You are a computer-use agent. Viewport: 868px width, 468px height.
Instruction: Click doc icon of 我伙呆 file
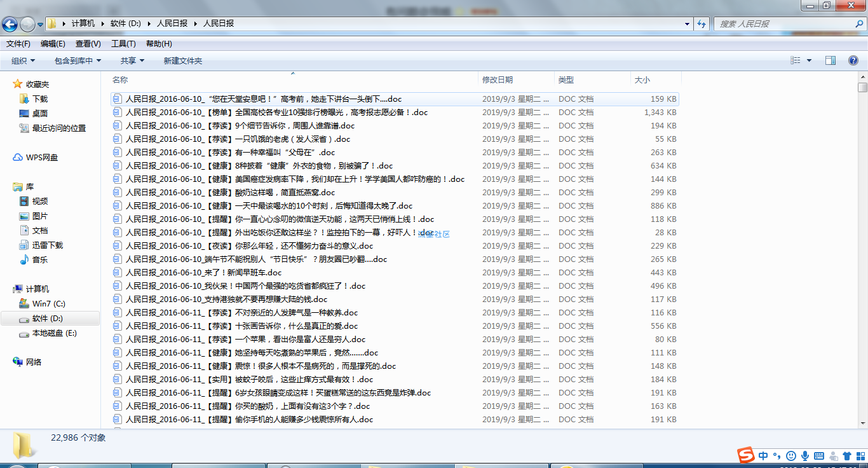click(x=117, y=286)
